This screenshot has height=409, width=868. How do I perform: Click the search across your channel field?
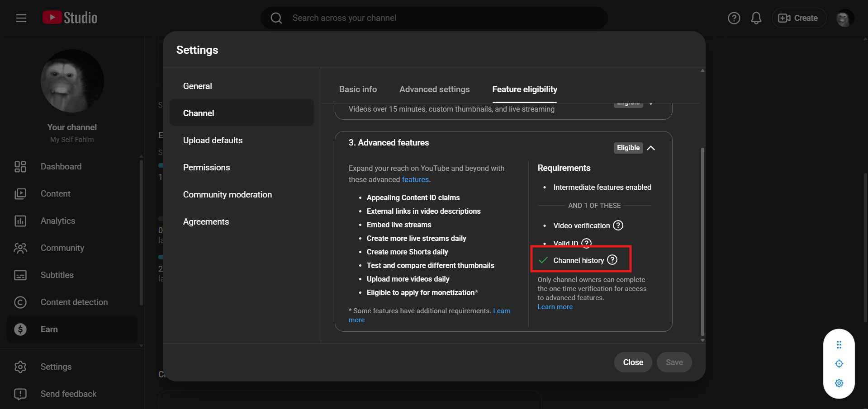(x=434, y=18)
